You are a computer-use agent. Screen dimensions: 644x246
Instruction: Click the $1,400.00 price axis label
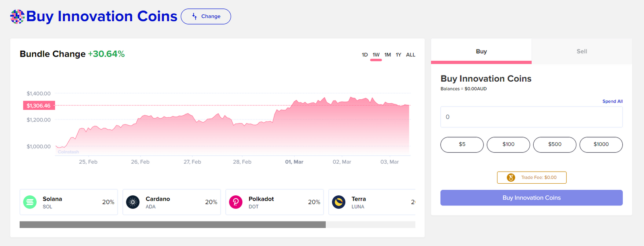click(x=39, y=94)
